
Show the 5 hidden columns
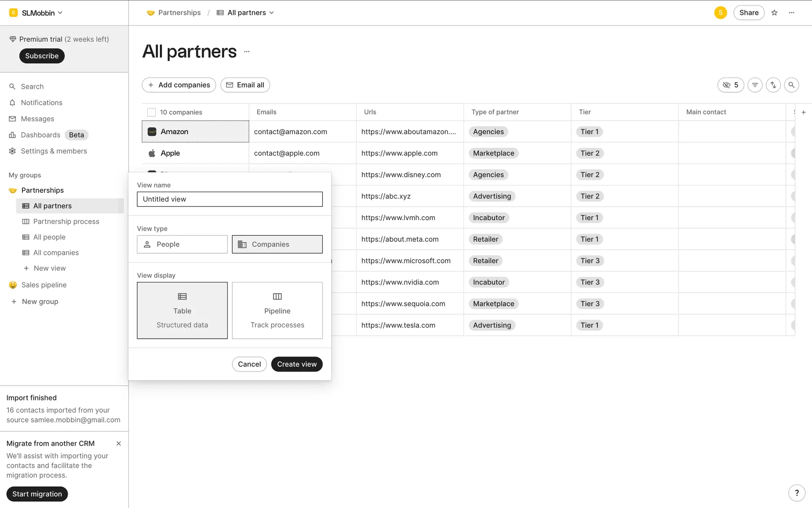coord(730,85)
